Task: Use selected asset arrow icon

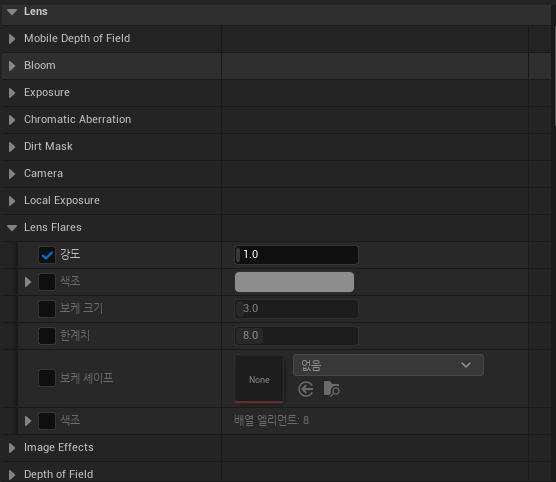Action: pos(306,389)
